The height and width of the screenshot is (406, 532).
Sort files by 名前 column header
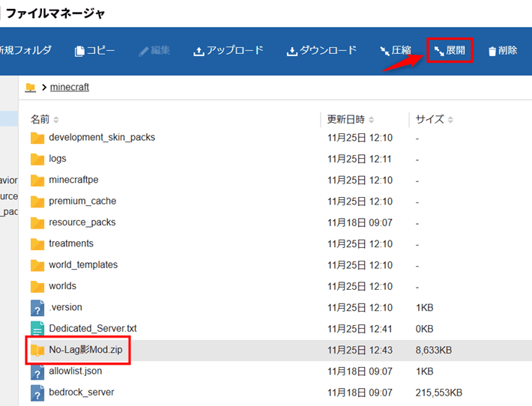coord(40,120)
